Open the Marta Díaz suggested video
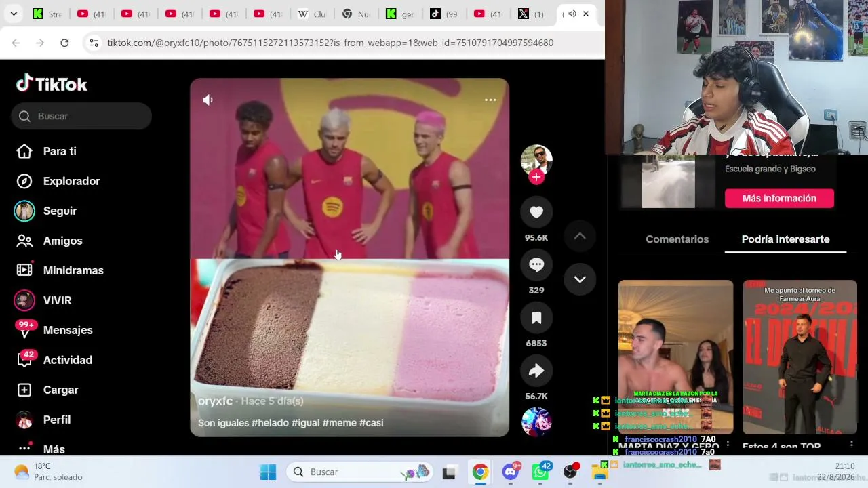868x488 pixels. (x=675, y=357)
